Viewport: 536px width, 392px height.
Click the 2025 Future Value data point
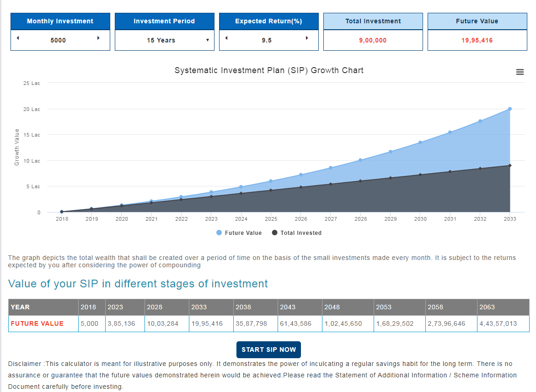pos(271,181)
